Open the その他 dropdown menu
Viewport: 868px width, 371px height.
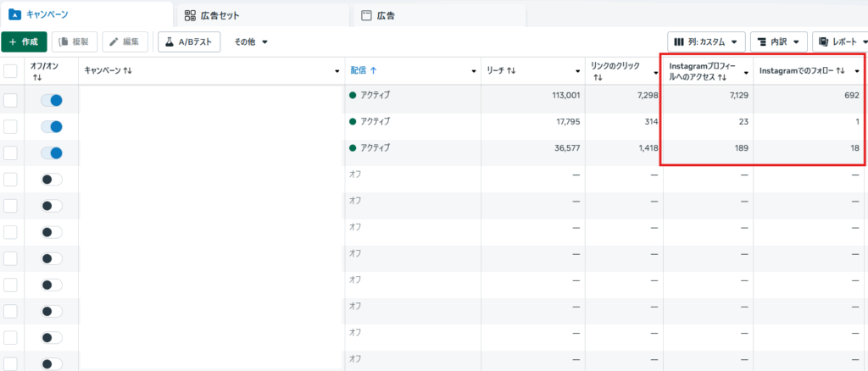(x=251, y=42)
